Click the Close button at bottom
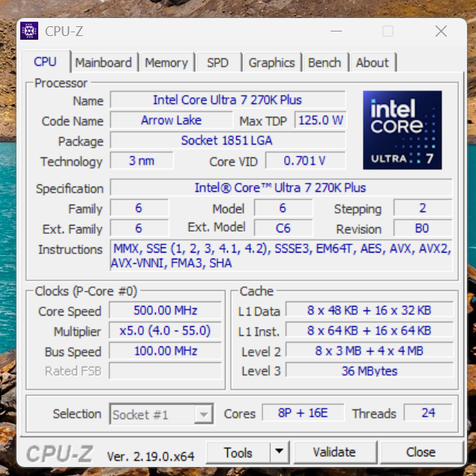476x476 pixels. pos(421,452)
